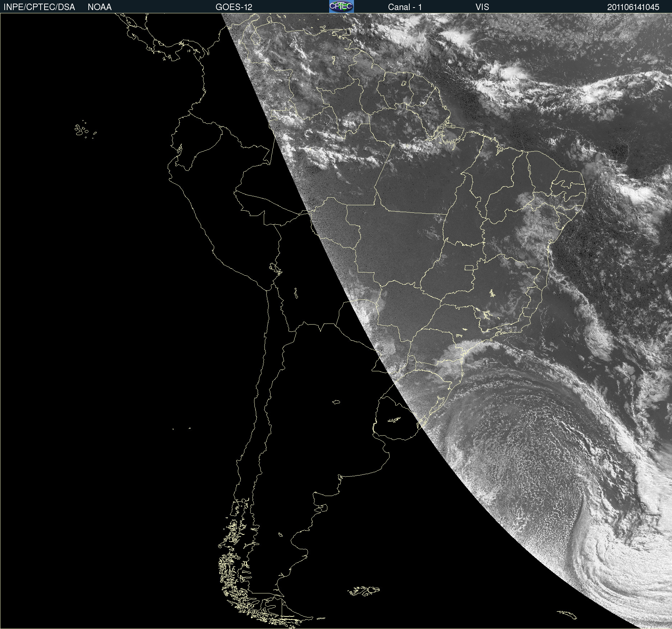Click the Mar Chiquita lake outline in Argentina
The height and width of the screenshot is (629, 672).
coord(336,402)
